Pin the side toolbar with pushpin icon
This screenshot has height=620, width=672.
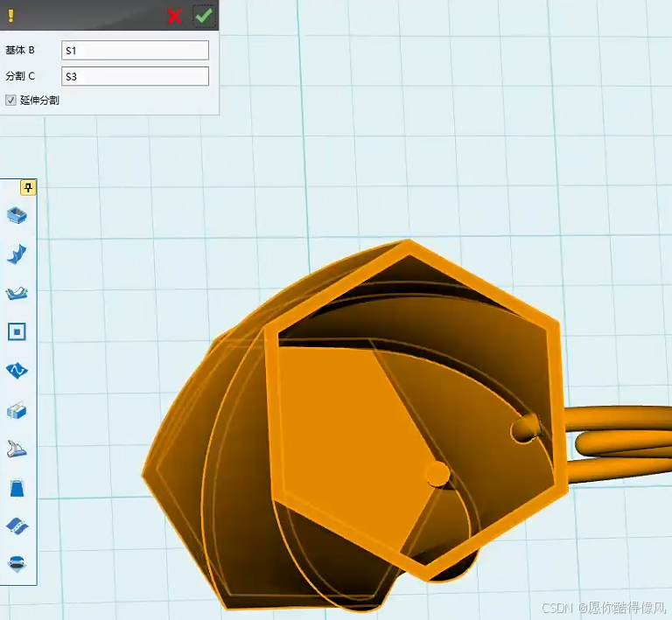[x=28, y=187]
